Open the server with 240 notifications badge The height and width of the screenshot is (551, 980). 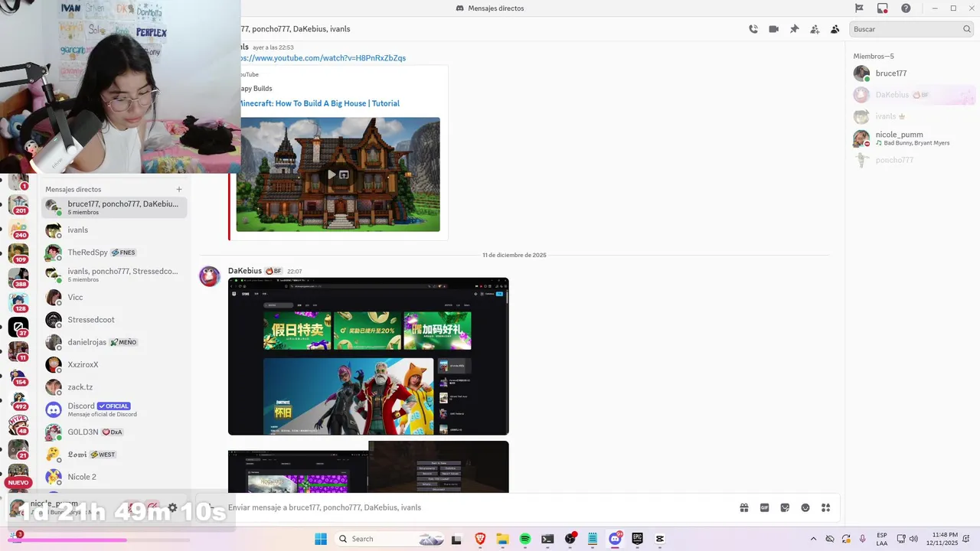click(18, 229)
